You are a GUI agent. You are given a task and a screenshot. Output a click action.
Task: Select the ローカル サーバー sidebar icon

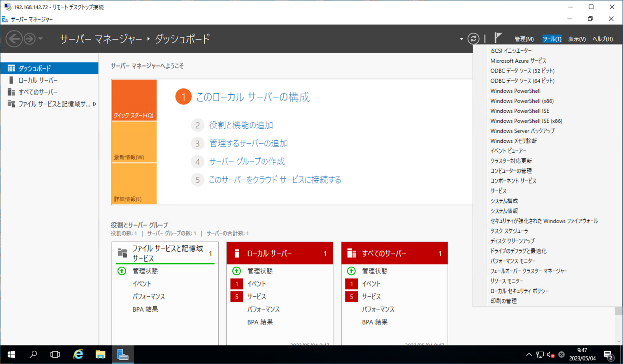coord(11,80)
